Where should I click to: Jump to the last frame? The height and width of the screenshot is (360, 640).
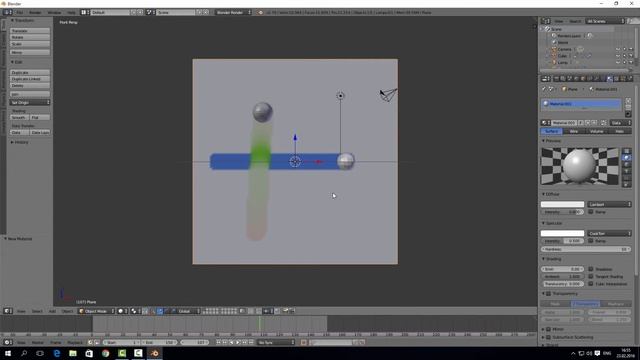pos(251,342)
